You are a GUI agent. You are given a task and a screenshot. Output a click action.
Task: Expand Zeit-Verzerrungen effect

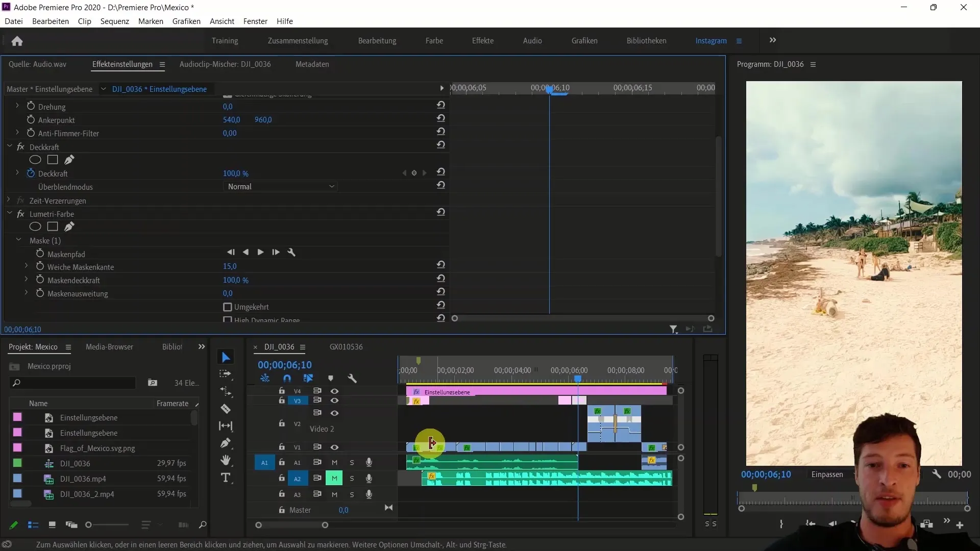(x=9, y=200)
